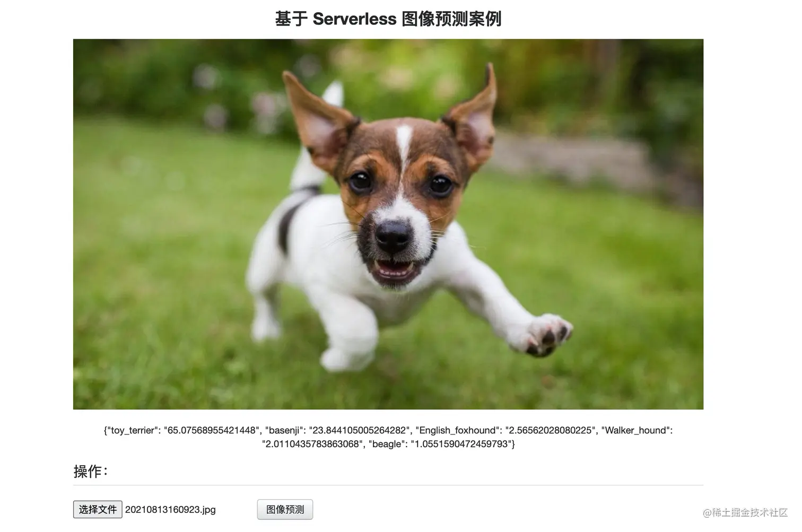Click the puppy's black nose in image

coord(393,234)
